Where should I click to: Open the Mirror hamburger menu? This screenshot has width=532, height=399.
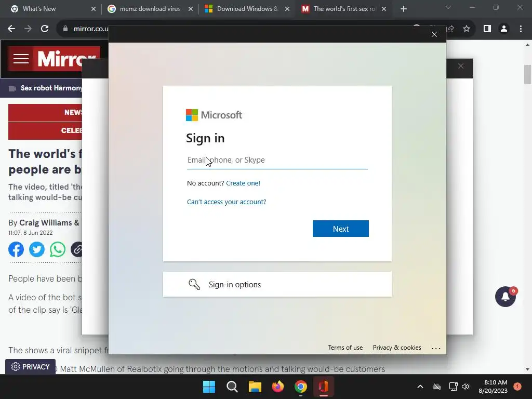[21, 59]
